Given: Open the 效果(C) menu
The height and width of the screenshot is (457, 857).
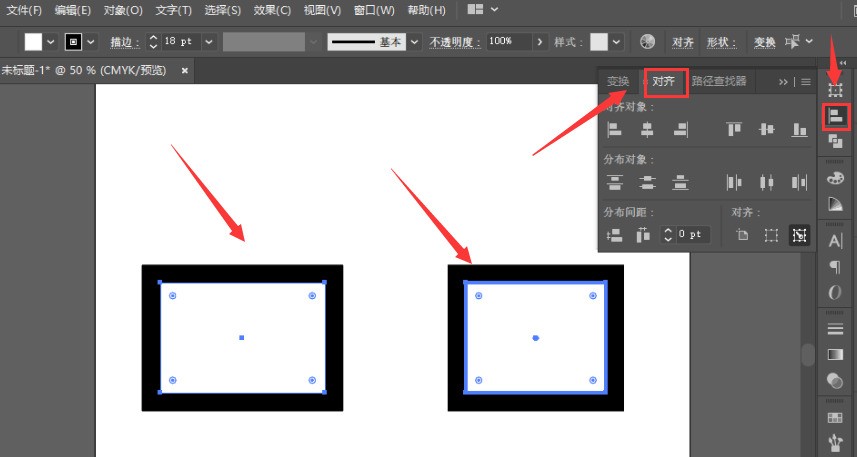Looking at the screenshot, I should 272,10.
